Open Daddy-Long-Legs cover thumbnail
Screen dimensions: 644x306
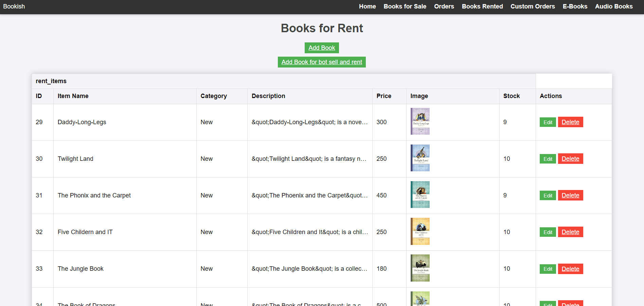(x=420, y=121)
